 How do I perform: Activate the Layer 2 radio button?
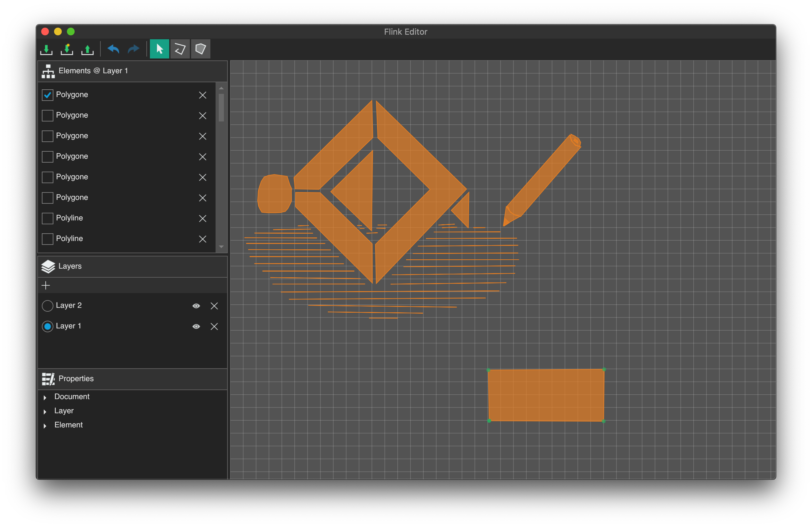click(47, 306)
